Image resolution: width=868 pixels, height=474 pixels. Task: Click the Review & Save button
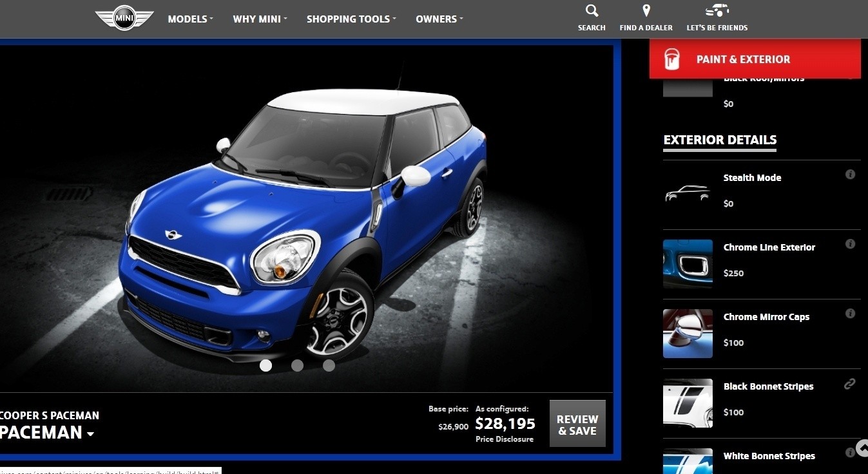(x=577, y=423)
